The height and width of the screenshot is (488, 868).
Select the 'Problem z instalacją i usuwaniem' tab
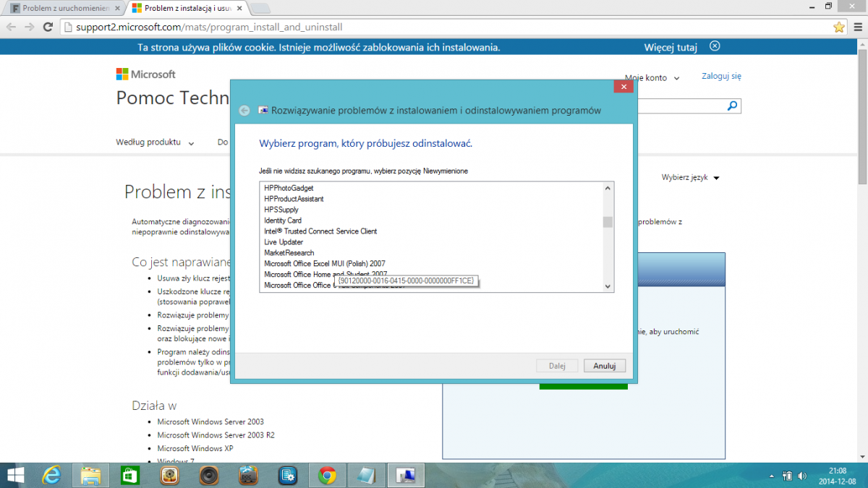click(187, 8)
